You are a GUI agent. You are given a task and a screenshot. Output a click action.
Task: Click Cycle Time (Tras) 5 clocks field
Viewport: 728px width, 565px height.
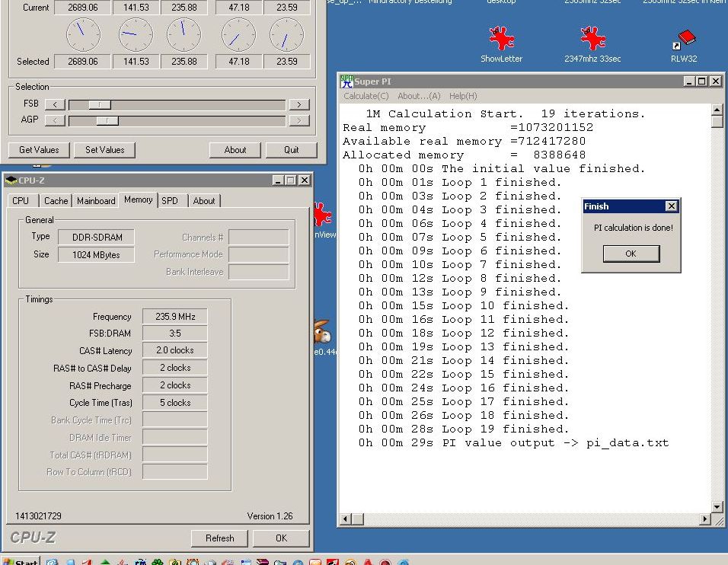[175, 403]
